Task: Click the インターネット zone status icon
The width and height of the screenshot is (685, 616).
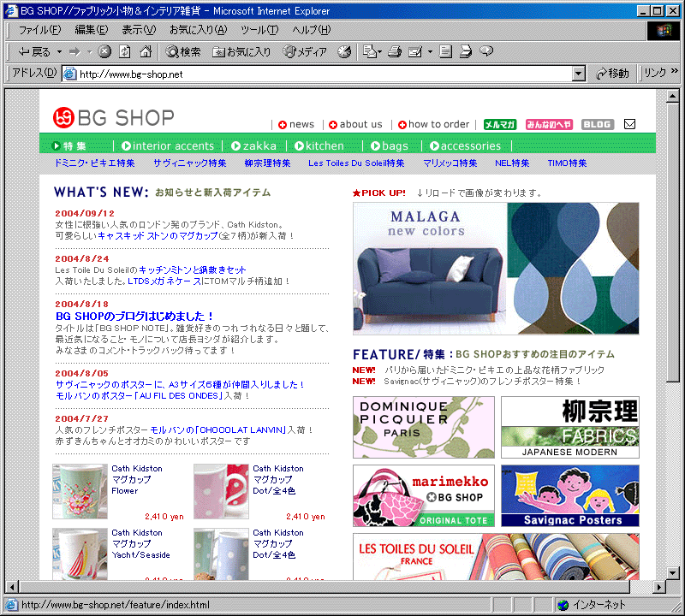Action: 563,605
